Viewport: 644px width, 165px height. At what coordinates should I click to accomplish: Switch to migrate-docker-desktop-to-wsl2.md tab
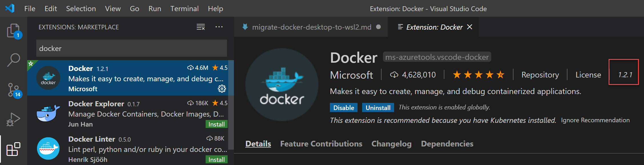(311, 27)
